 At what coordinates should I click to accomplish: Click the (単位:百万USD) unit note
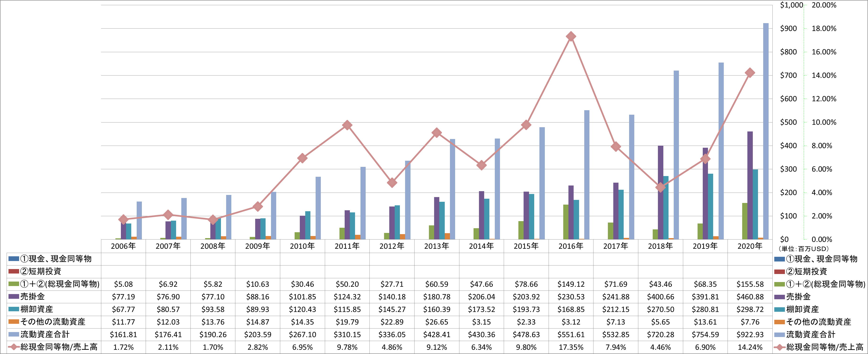click(x=803, y=249)
